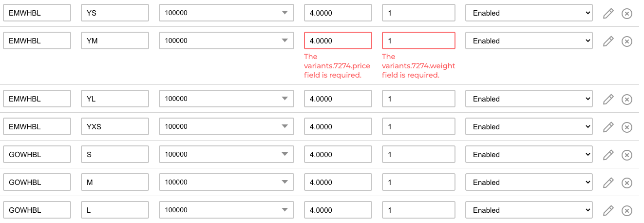Delete the GOWHBL M variant row
Viewport: 644px width, 223px height.
click(627, 182)
